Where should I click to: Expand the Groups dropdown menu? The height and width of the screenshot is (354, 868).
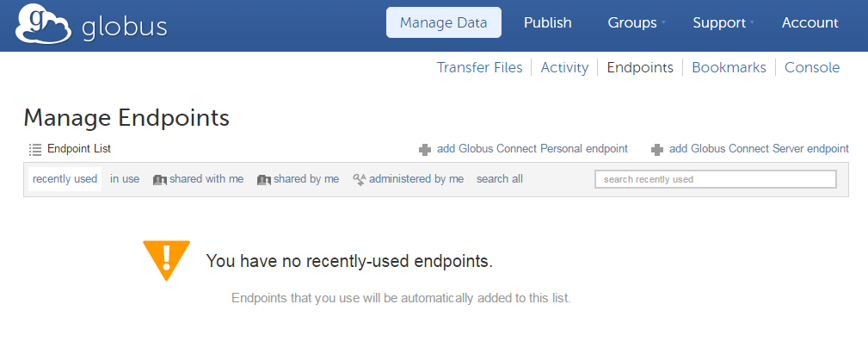click(x=637, y=23)
